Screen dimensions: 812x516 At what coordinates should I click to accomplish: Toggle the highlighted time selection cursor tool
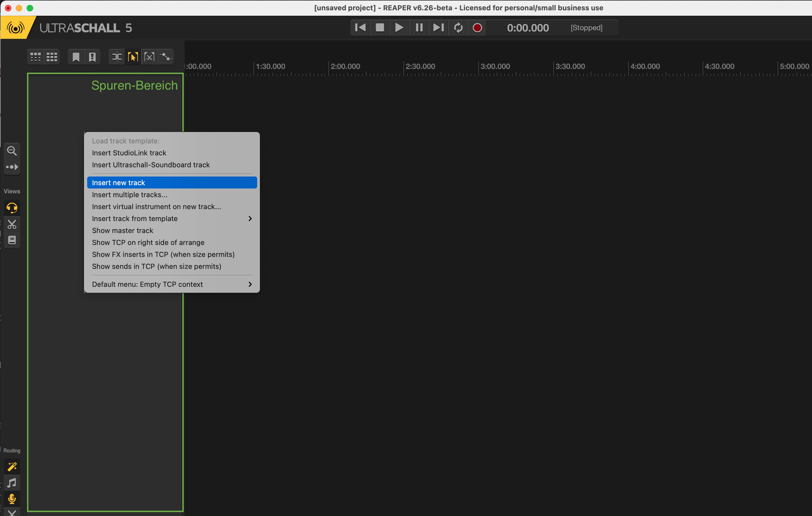pos(133,57)
